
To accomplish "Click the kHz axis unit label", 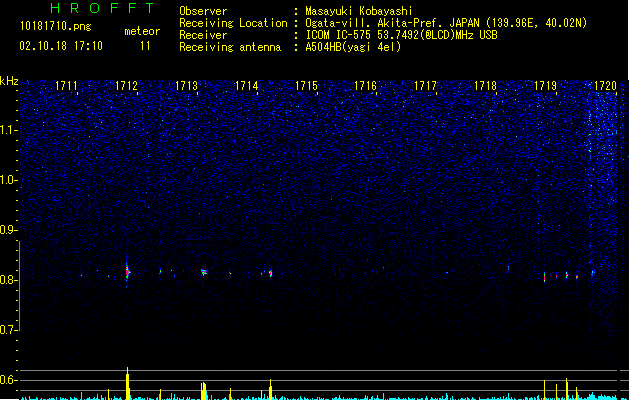I will 9,81.
